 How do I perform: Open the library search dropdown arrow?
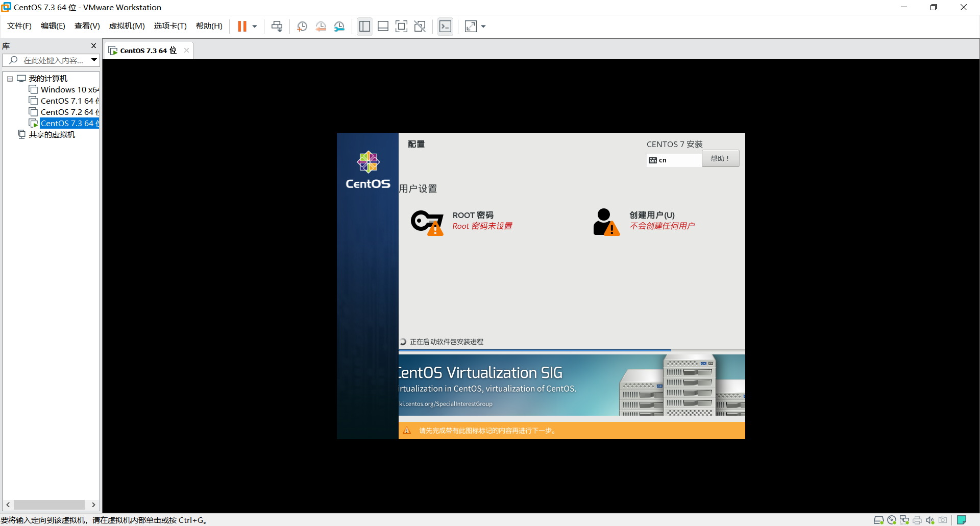click(94, 60)
